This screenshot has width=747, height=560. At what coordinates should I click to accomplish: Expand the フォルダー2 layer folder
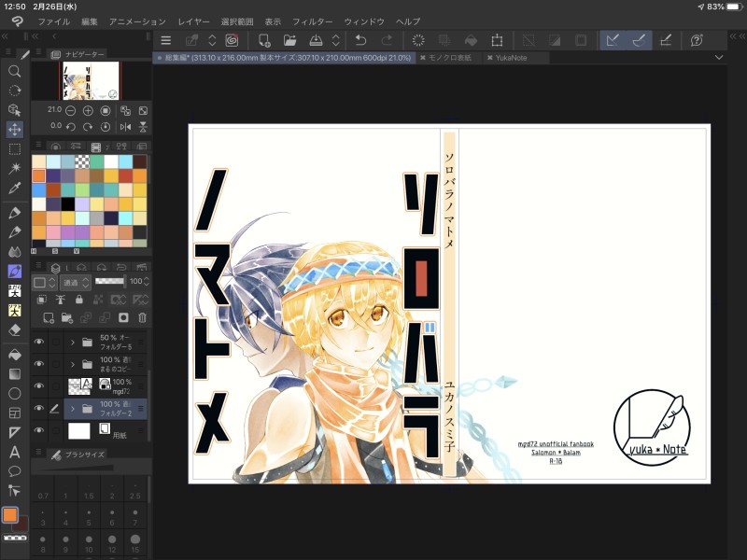(x=73, y=409)
